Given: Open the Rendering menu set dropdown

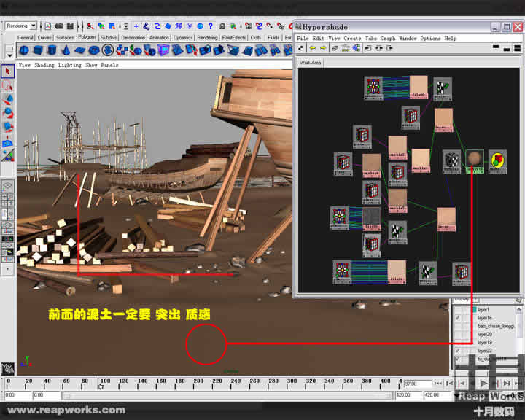Looking at the screenshot, I should point(21,26).
